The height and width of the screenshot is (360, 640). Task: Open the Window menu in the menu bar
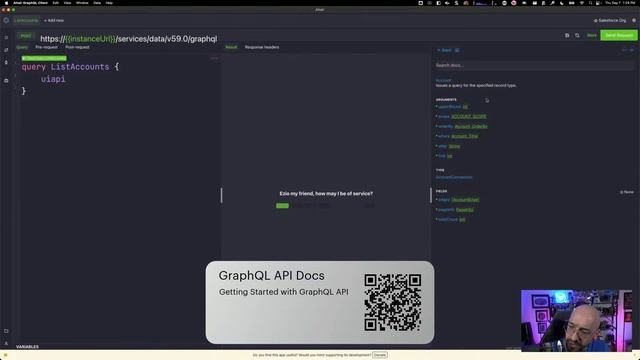coord(82,3)
